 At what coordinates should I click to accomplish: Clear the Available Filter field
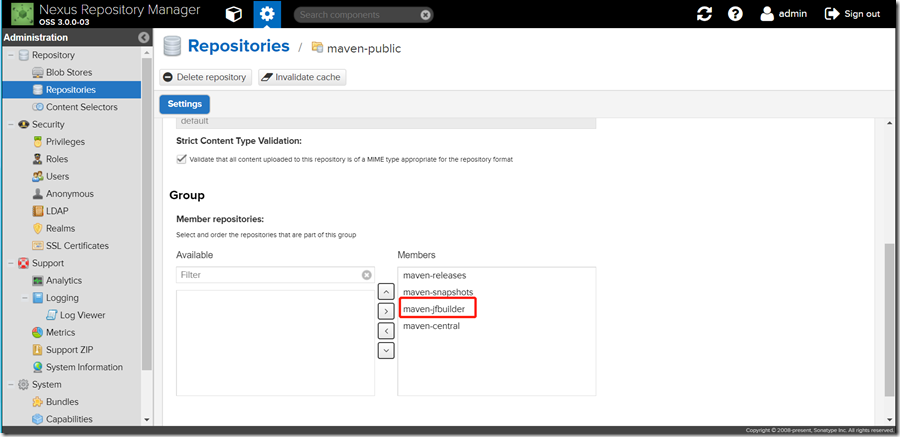pyautogui.click(x=366, y=275)
